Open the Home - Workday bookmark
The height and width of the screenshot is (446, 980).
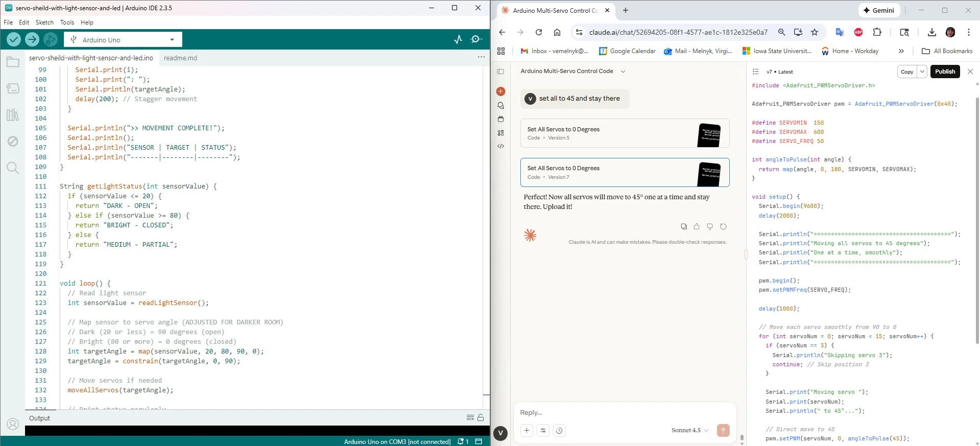point(850,51)
